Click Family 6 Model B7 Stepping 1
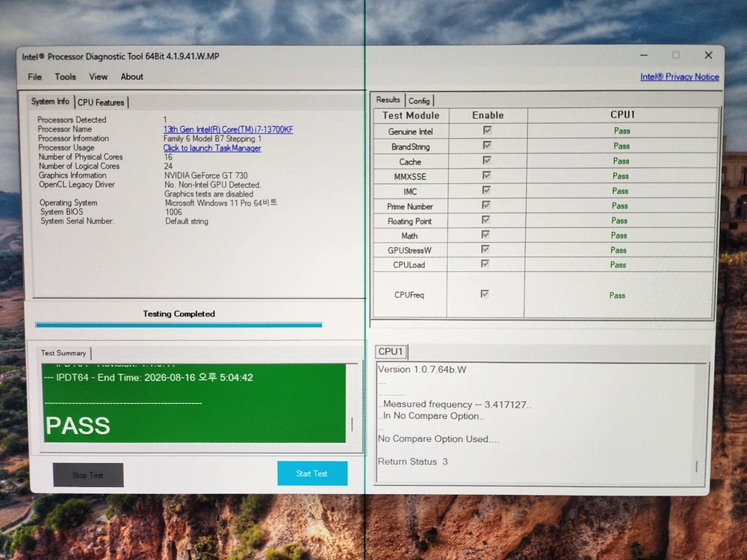Screen dimensions: 747x560 [x=212, y=139]
